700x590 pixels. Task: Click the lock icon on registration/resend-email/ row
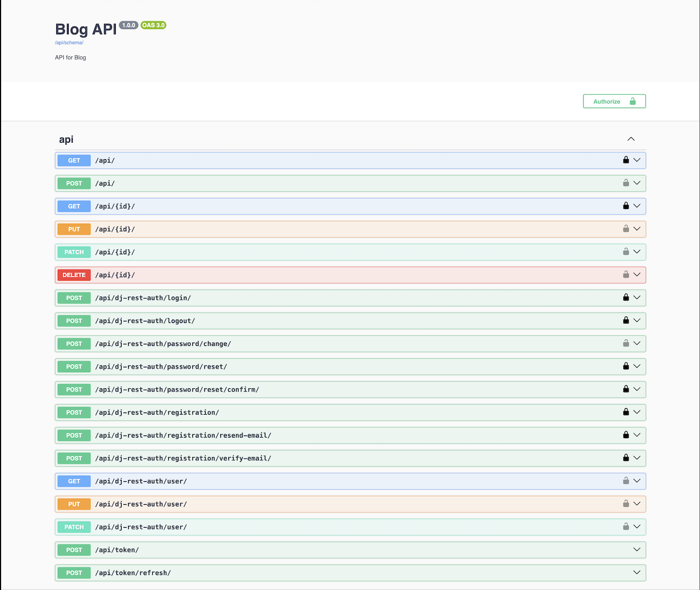pos(625,435)
